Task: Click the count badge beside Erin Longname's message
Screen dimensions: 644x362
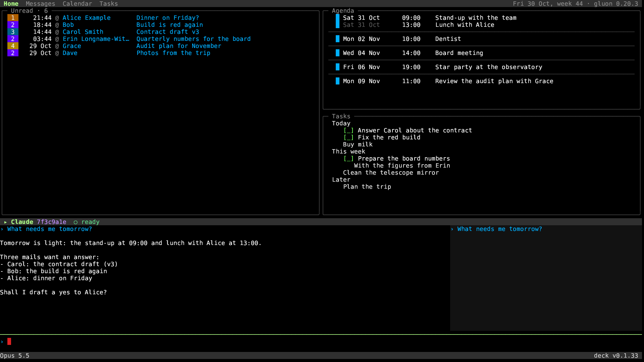Action: click(13, 39)
